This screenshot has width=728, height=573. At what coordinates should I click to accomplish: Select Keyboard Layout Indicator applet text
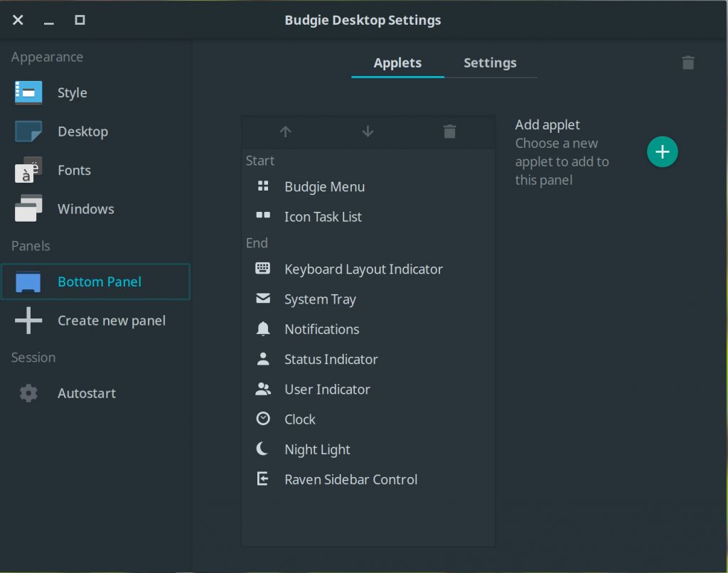[x=363, y=269]
